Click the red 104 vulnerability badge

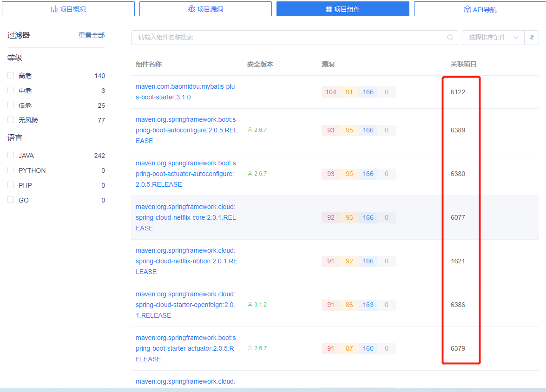coord(330,92)
